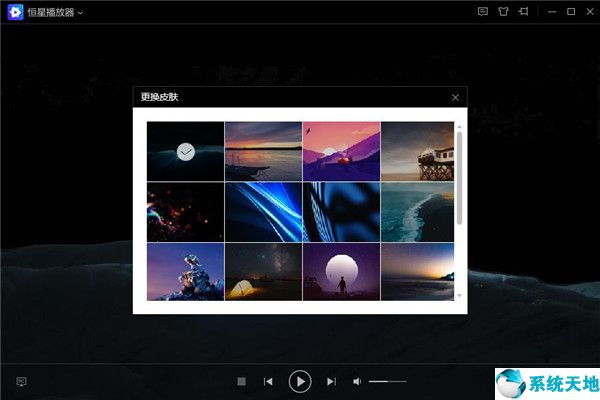This screenshot has width=600, height=400.
Task: Click the screen icon in bottom-left corner
Action: click(21, 382)
